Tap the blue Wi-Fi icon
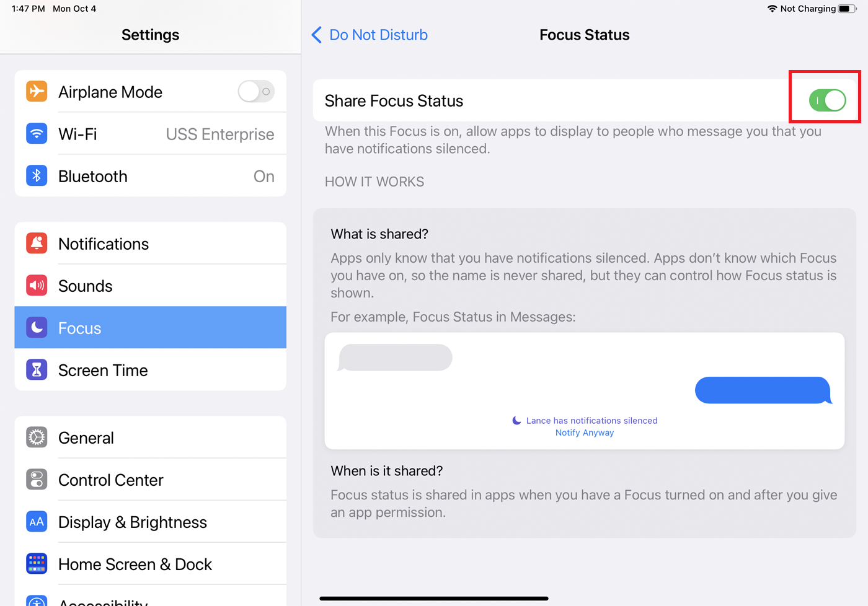This screenshot has height=606, width=868. pos(37,133)
